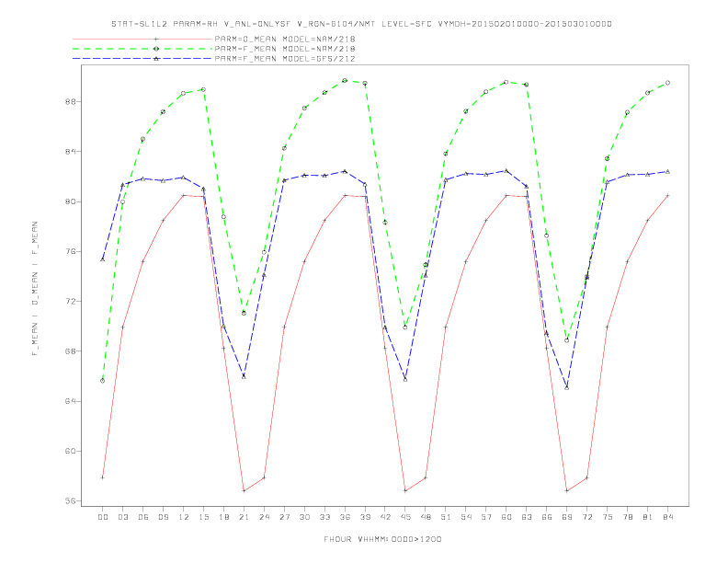
Task: Click red plus data point at hour 84
Action: [667, 196]
